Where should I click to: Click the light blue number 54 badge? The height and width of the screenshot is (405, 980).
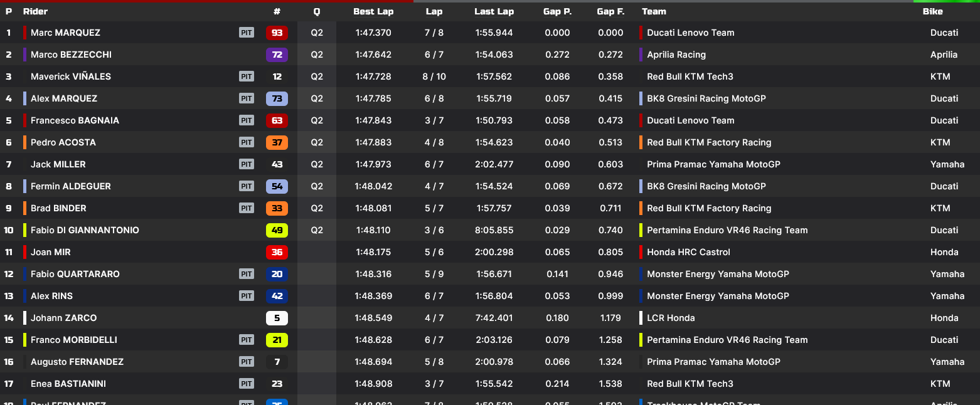[x=277, y=186]
